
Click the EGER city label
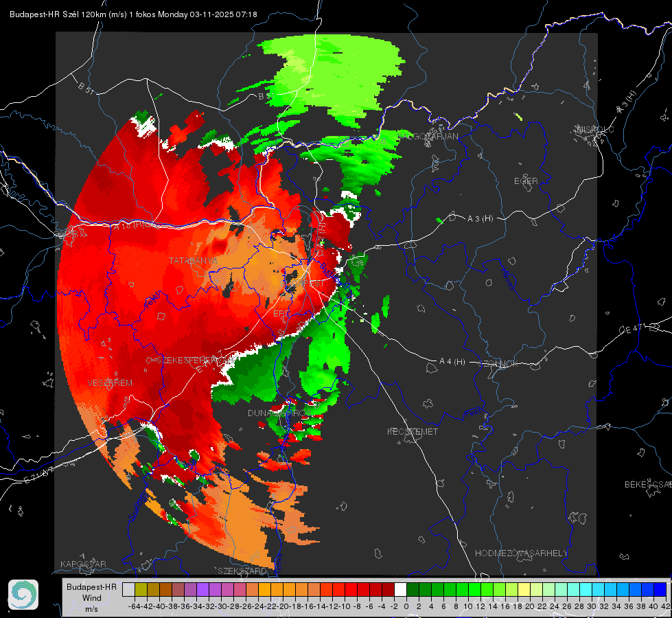point(526,181)
